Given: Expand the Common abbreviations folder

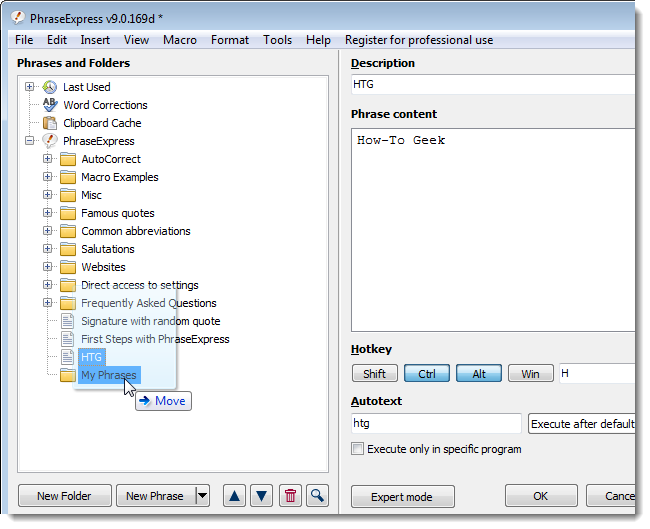Looking at the screenshot, I should point(48,231).
